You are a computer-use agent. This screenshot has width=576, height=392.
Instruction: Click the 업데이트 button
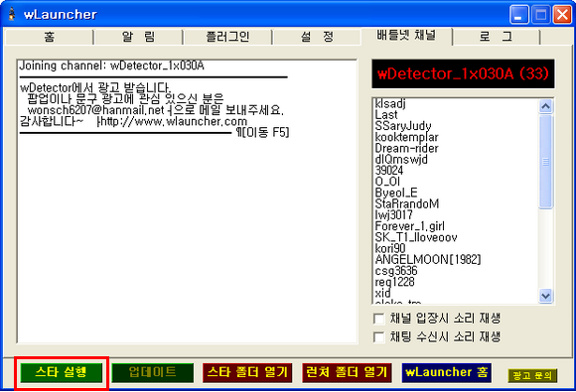coord(153,372)
